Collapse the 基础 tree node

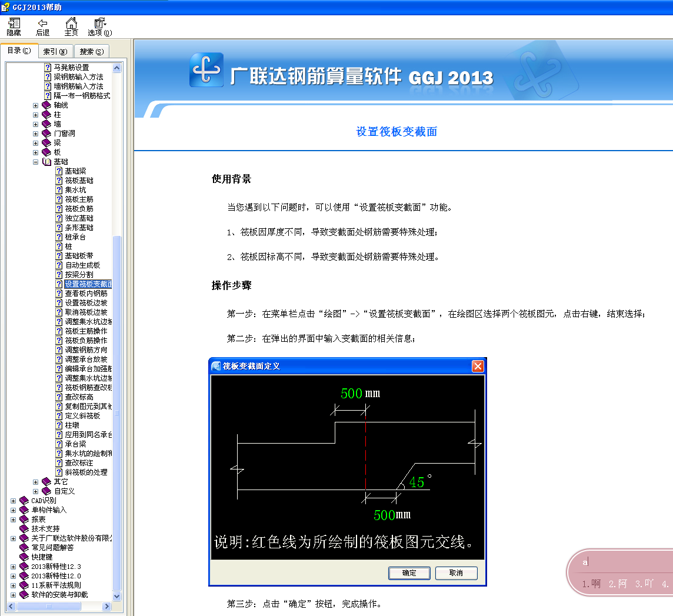pos(36,162)
